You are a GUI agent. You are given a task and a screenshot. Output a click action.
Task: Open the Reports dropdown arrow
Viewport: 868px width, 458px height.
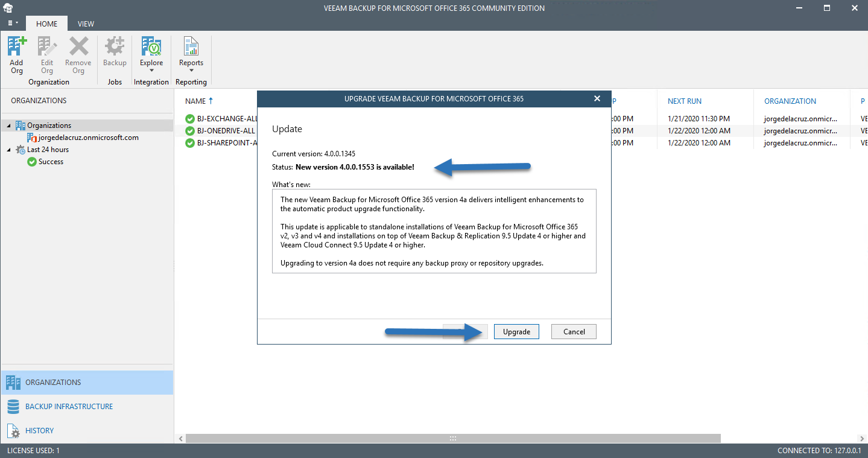point(191,70)
